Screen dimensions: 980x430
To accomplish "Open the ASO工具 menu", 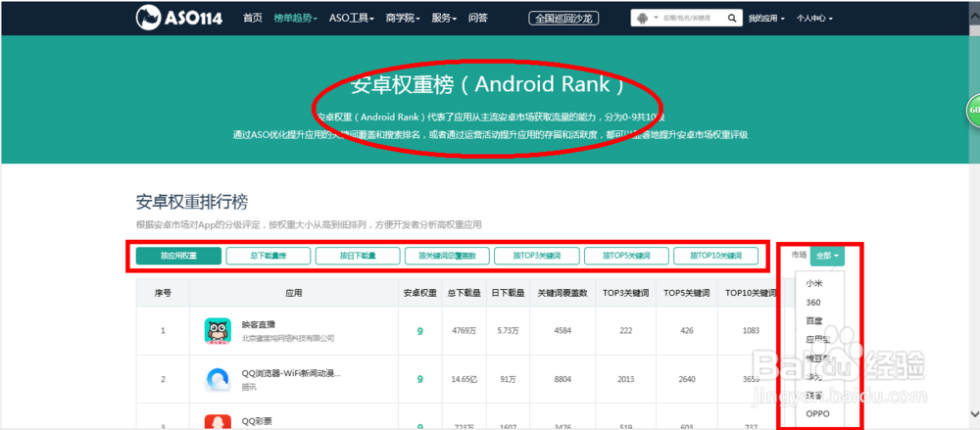I will (x=351, y=19).
